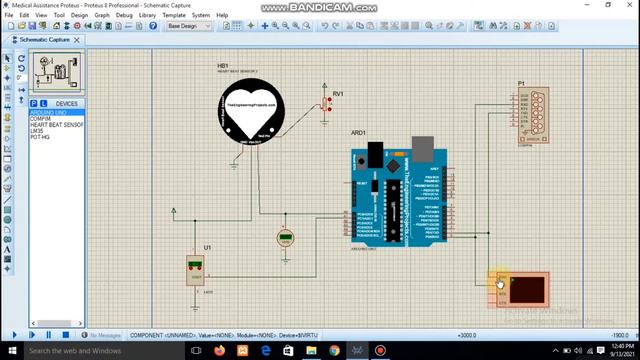Image resolution: width=640 pixels, height=360 pixels.
Task: Open Firefox from the taskbar
Action: click(x=220, y=351)
